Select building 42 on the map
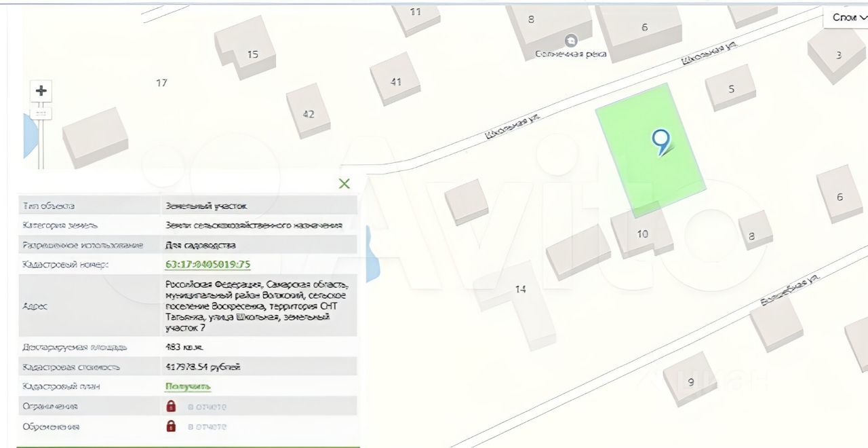The height and width of the screenshot is (448, 868). tap(308, 111)
